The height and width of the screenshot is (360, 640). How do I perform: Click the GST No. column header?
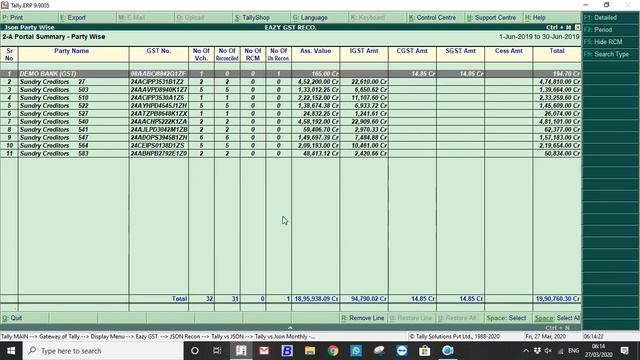[159, 51]
